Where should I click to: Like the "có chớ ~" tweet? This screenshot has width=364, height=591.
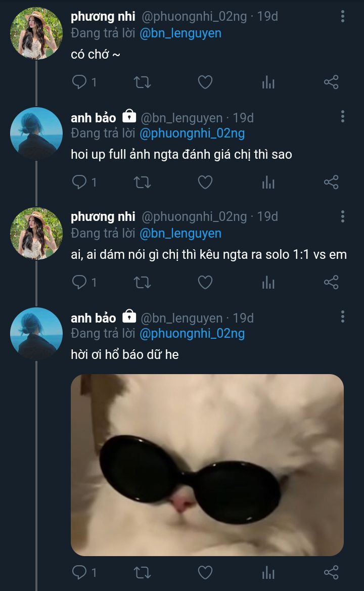pos(205,82)
